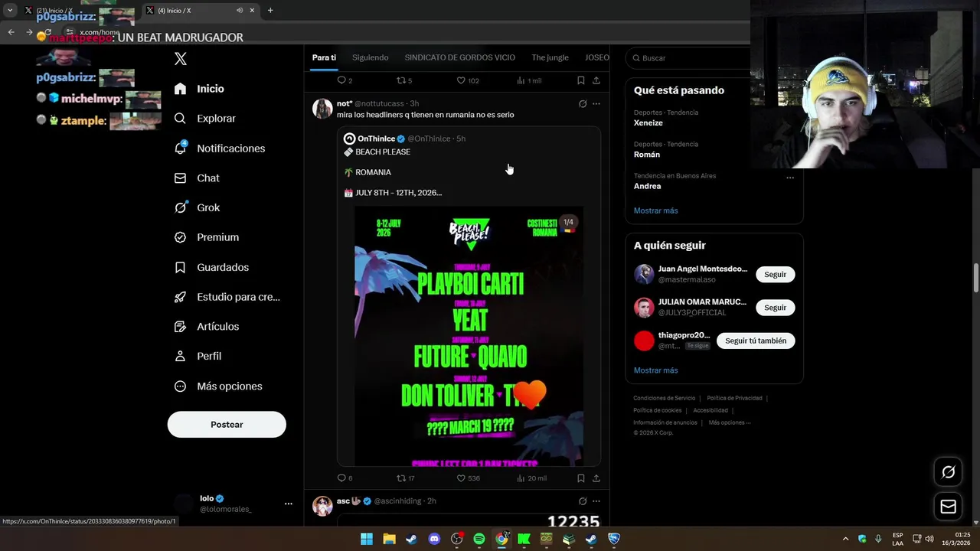This screenshot has width=980, height=551.
Task: Open more options on not* post
Action: tap(596, 104)
